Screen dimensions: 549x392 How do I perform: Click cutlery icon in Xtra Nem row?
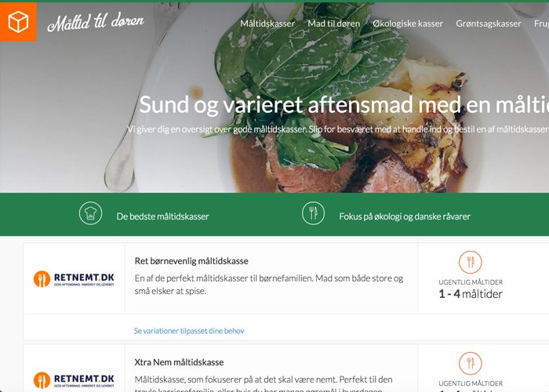click(471, 363)
